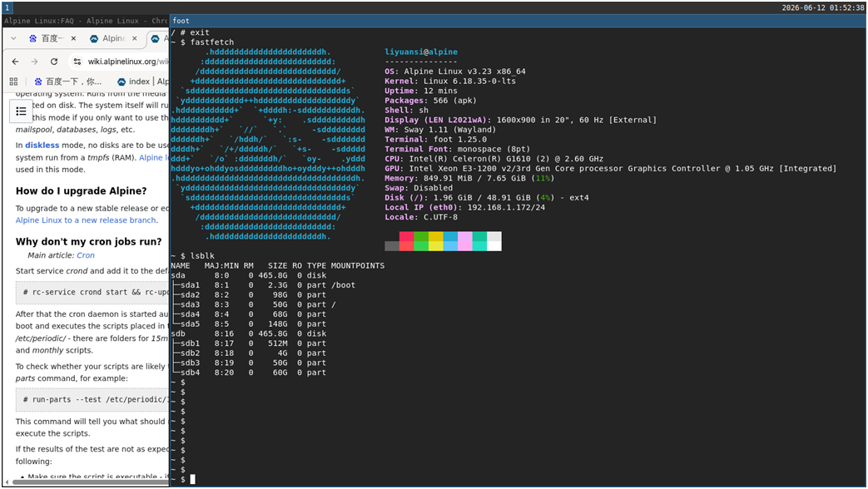The image size is (868, 489).
Task: Click the 'CPU: Intel(R) Celeron(R) G1610' line
Action: click(x=494, y=159)
